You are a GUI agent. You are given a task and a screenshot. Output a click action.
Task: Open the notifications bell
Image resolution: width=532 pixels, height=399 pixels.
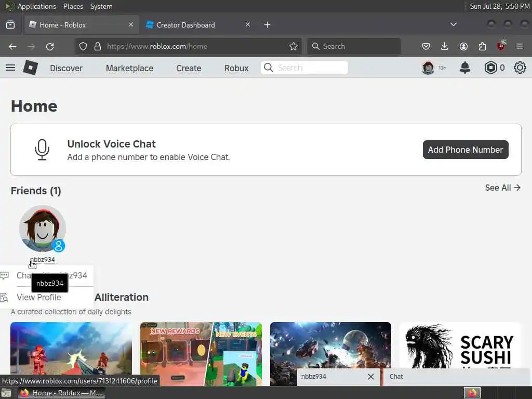coord(465,68)
